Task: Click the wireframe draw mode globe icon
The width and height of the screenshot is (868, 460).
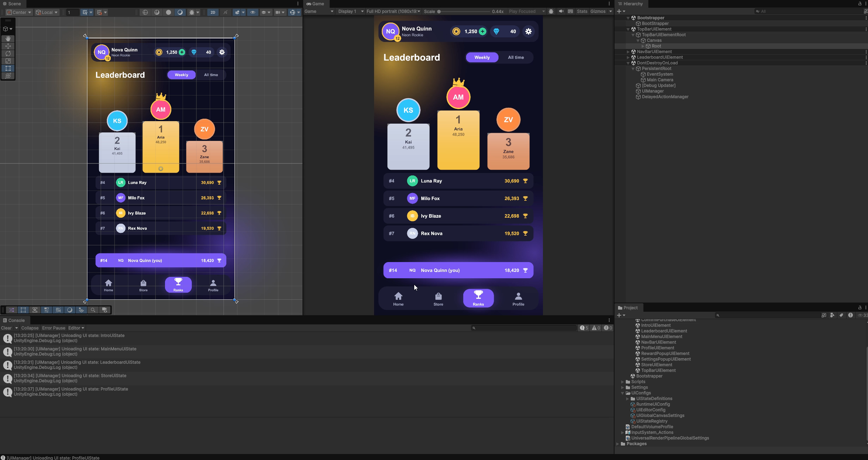Action: [145, 12]
